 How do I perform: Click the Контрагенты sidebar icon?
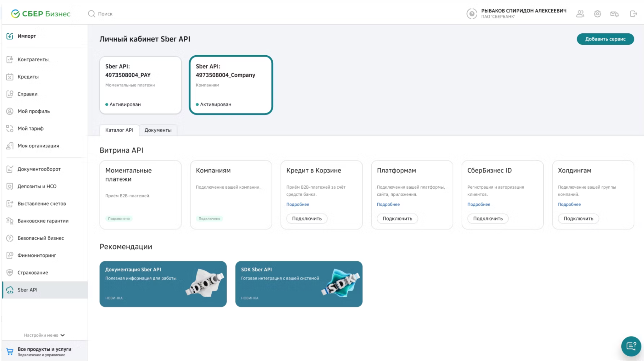[x=10, y=59]
